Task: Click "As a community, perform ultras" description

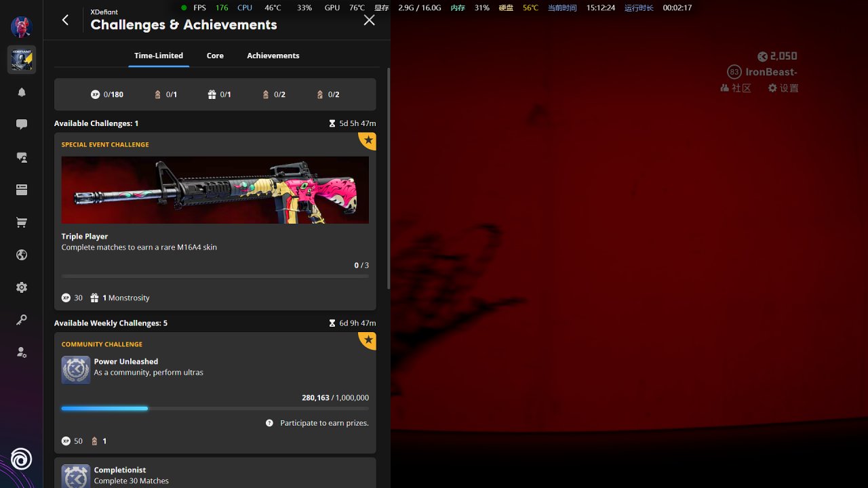Action: [x=149, y=373]
